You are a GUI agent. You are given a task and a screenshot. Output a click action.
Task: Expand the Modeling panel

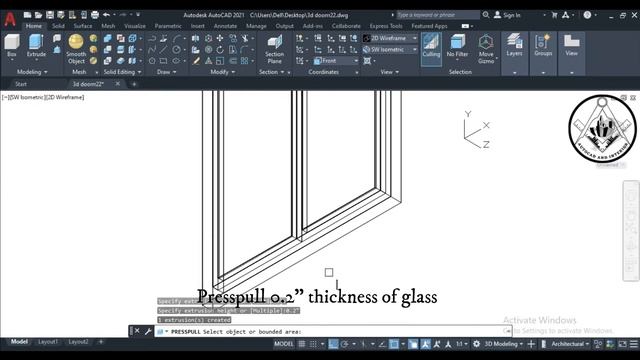pyautogui.click(x=32, y=72)
